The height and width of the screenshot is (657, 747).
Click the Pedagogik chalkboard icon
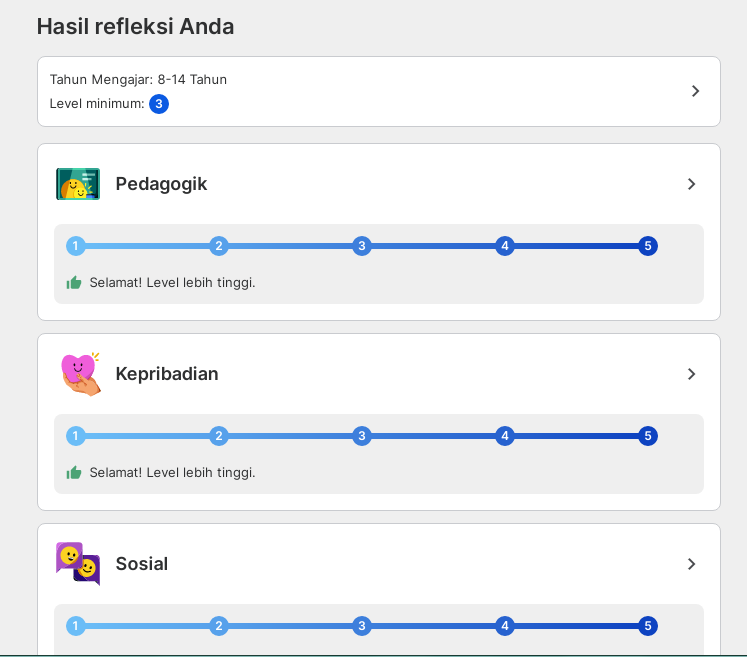click(78, 185)
